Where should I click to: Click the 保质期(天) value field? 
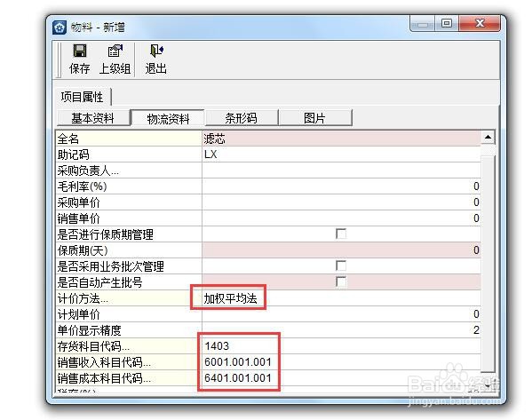[x=341, y=250]
